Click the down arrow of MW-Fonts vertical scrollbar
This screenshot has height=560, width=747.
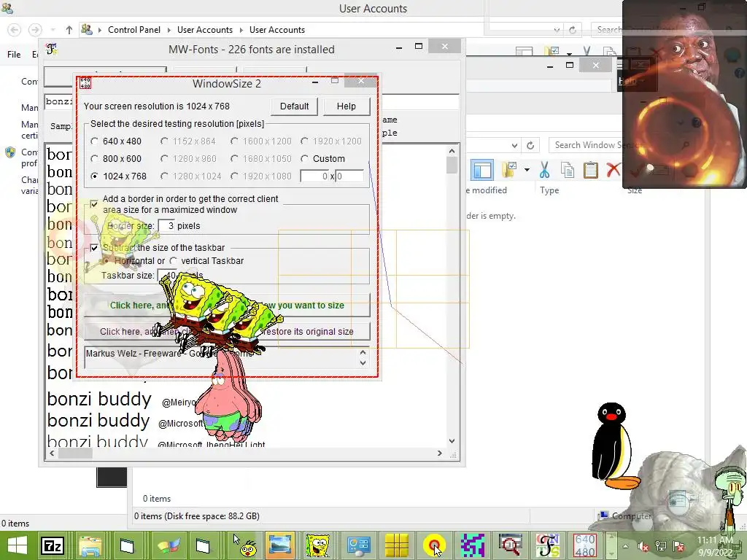[452, 441]
